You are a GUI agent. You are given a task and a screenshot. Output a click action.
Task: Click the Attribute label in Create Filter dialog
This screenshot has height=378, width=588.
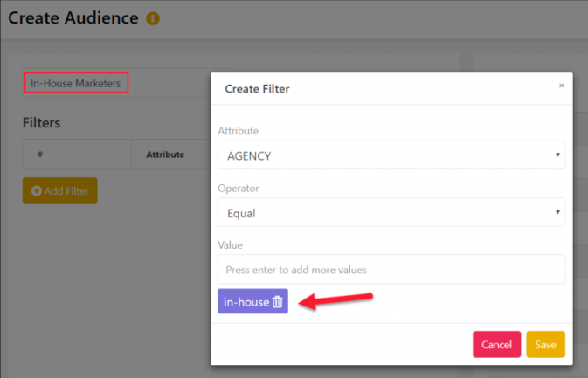pyautogui.click(x=239, y=131)
